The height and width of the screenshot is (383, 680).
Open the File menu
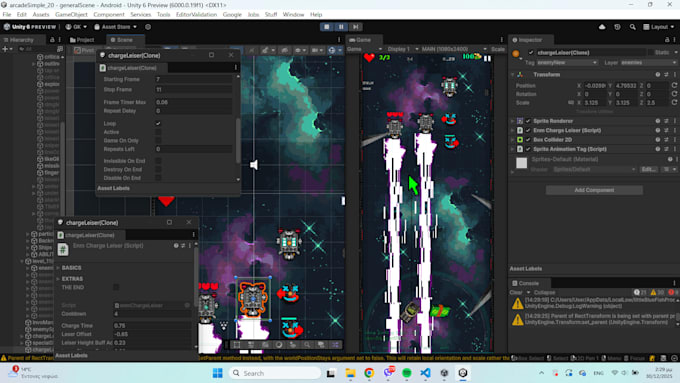tap(7, 14)
